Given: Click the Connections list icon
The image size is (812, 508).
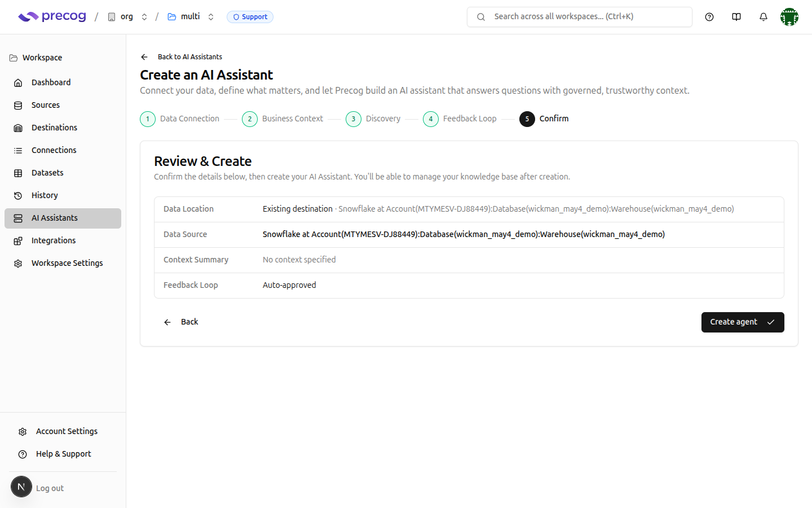Looking at the screenshot, I should [18, 150].
